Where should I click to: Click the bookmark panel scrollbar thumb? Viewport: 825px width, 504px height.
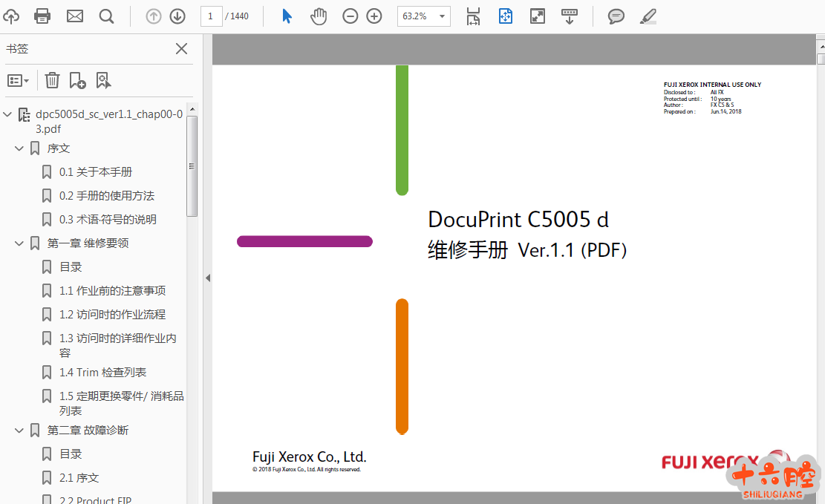[192, 166]
